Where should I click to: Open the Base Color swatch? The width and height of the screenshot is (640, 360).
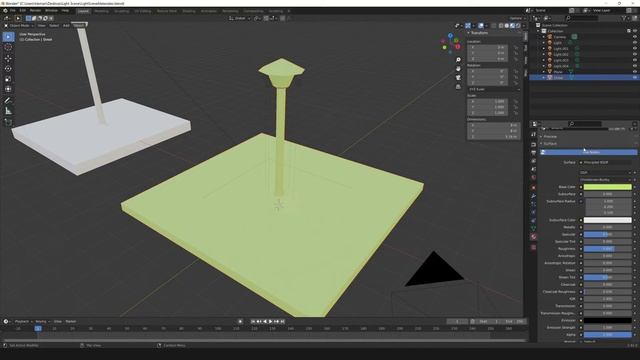(x=607, y=187)
